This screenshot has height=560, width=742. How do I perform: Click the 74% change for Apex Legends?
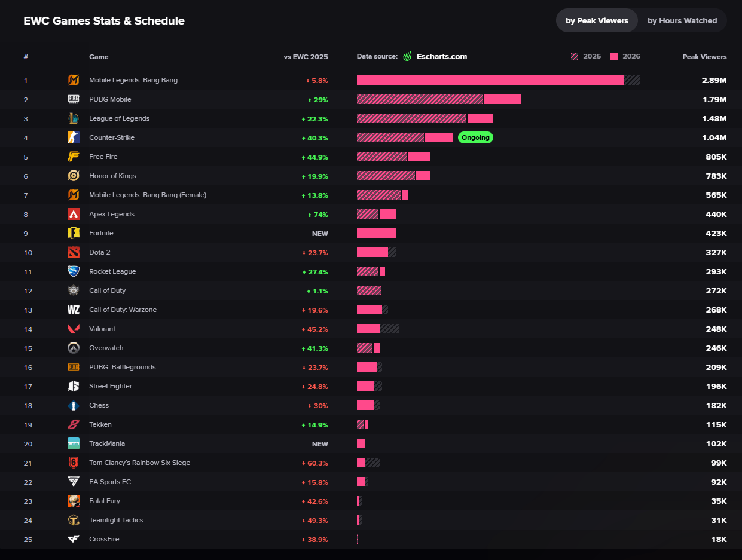pyautogui.click(x=317, y=215)
